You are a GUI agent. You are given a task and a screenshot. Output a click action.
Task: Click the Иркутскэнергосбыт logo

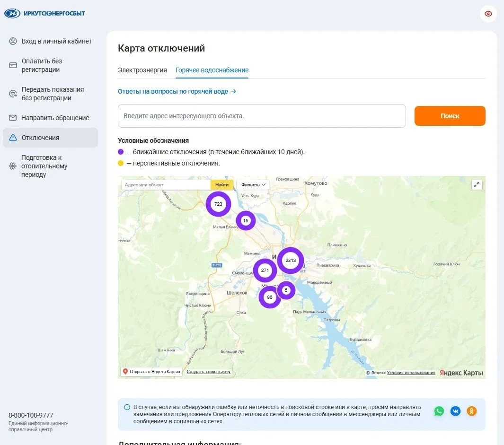pyautogui.click(x=44, y=14)
